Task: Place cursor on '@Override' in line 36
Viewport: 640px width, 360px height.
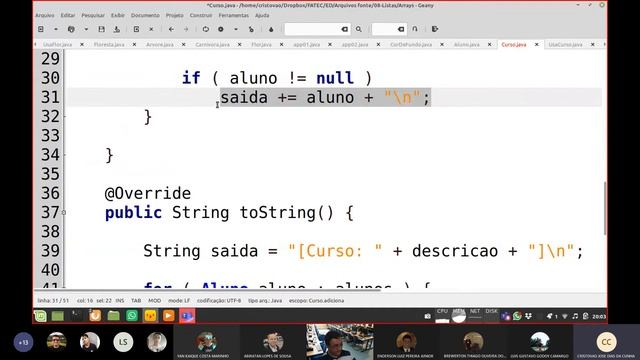Action: (148, 193)
